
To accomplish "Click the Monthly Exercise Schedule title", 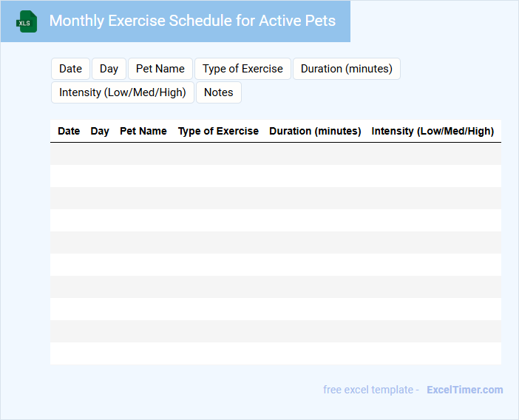I will tap(192, 21).
